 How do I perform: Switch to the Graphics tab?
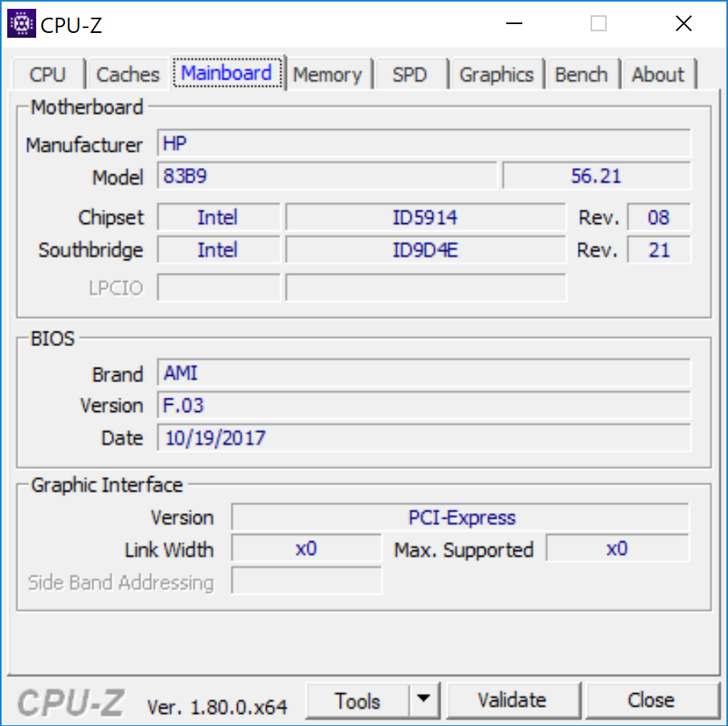(496, 75)
